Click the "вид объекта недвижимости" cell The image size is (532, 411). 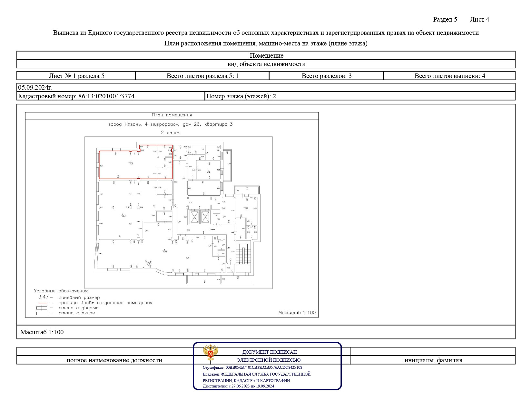click(x=266, y=64)
